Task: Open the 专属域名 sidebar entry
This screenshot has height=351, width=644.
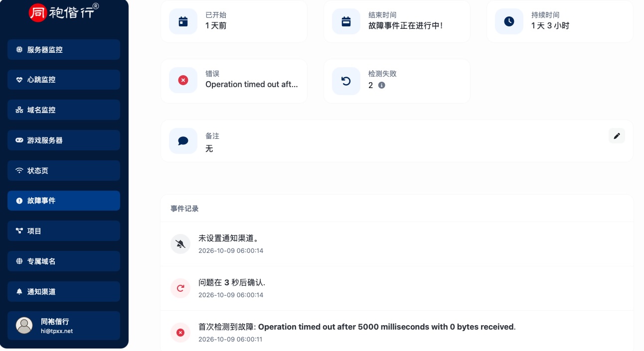Action: [x=64, y=261]
